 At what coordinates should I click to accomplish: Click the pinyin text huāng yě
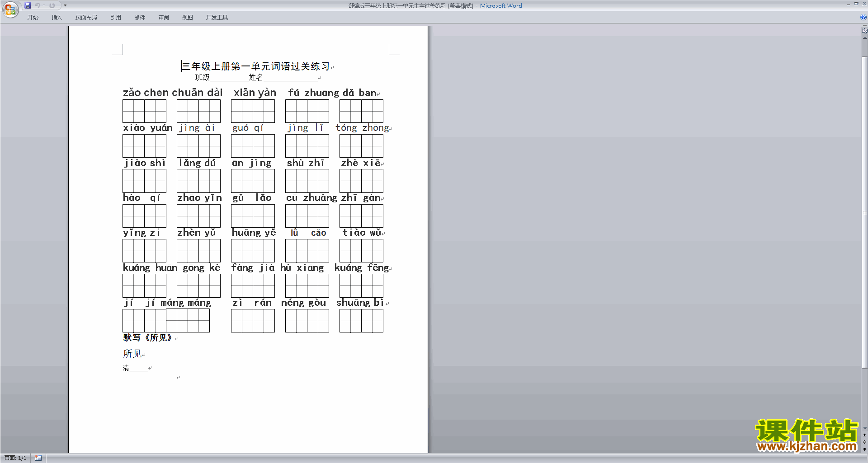pos(254,233)
